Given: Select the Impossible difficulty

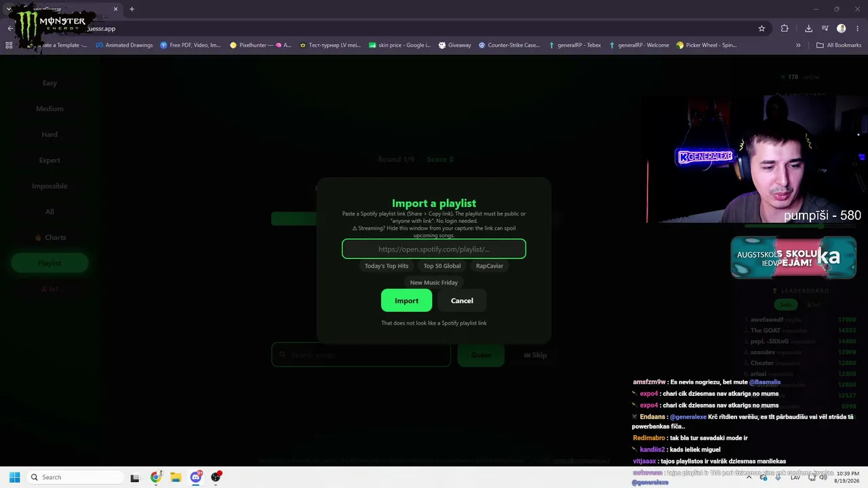Looking at the screenshot, I should (50, 186).
